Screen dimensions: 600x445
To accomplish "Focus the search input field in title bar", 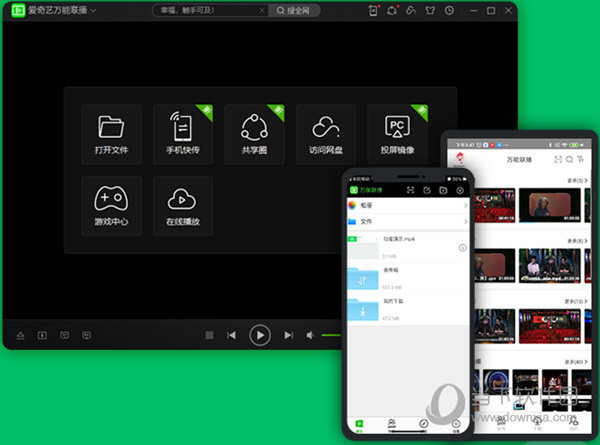I will click(209, 10).
